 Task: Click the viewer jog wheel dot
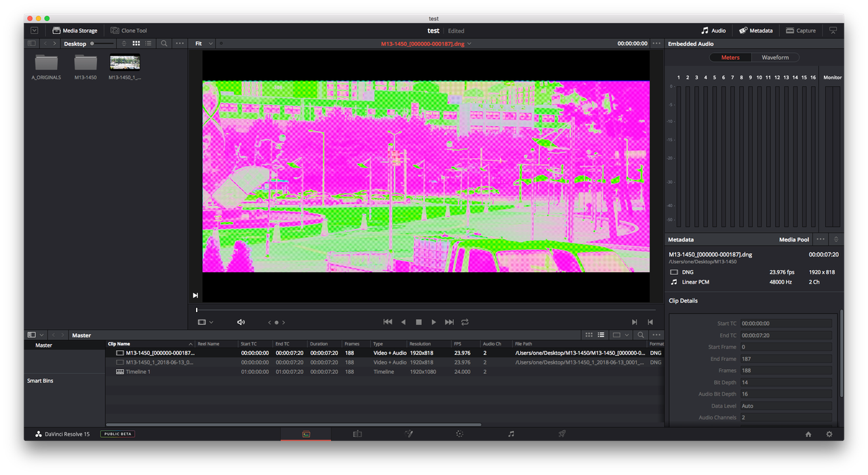[276, 322]
